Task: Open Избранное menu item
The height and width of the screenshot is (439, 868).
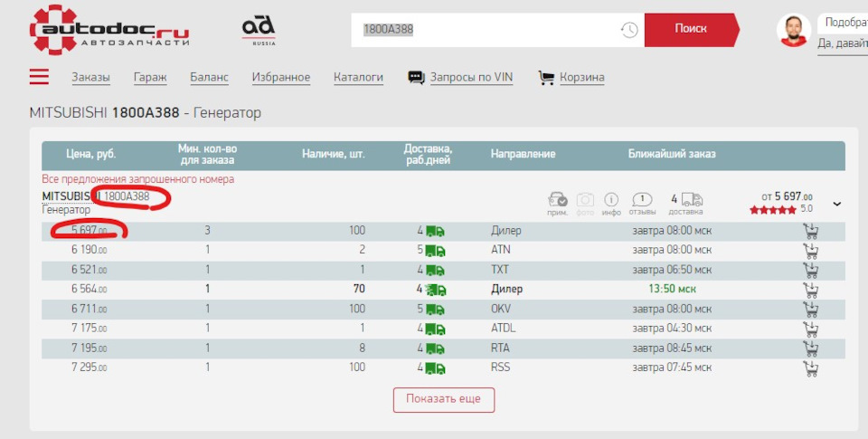Action: (281, 78)
